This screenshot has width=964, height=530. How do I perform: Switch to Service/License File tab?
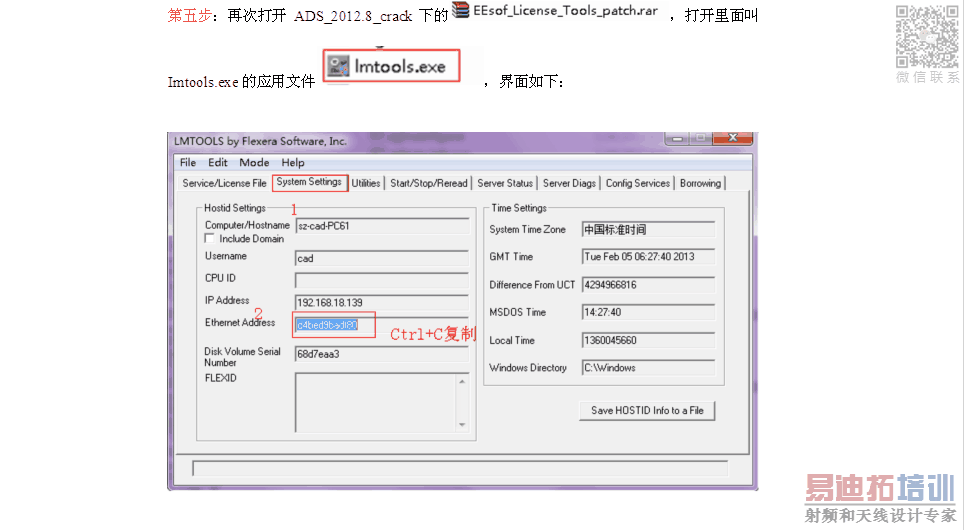click(224, 183)
